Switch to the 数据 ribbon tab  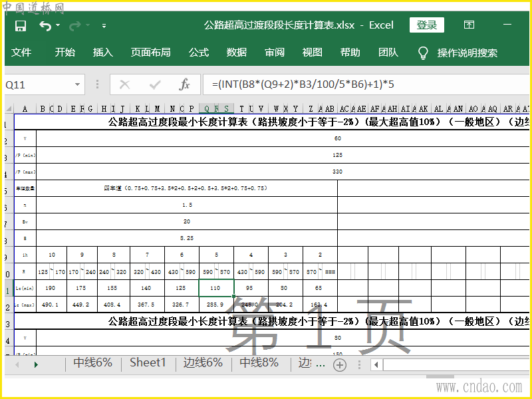point(237,53)
